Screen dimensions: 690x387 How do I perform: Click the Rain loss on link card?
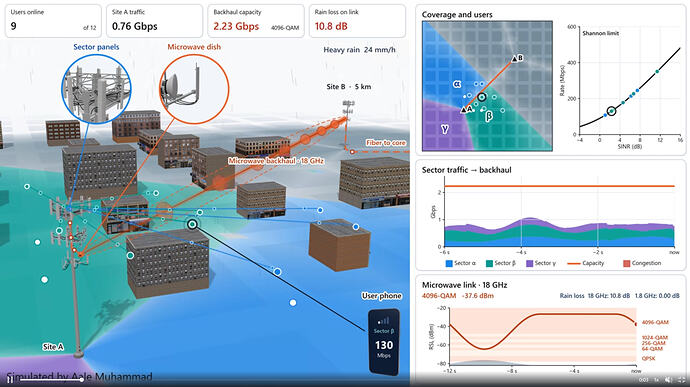click(357, 21)
